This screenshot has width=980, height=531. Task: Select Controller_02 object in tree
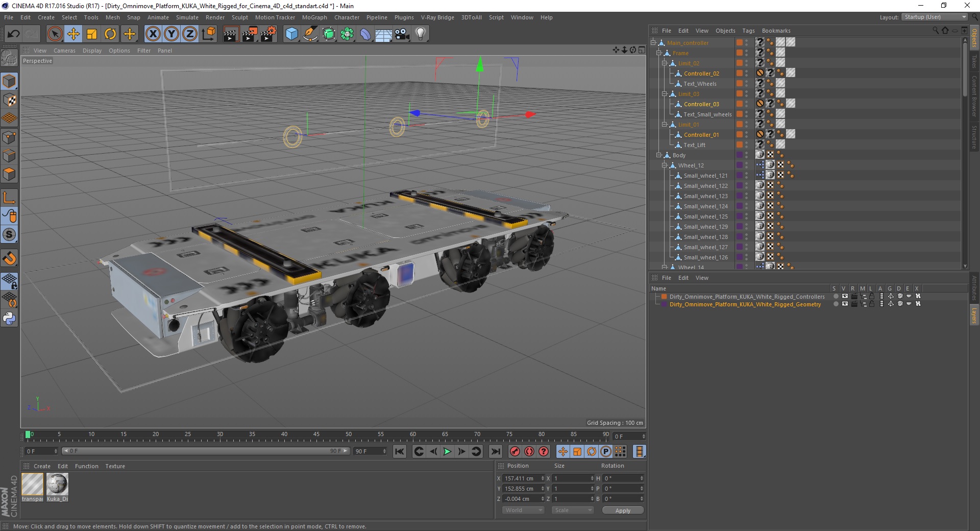(701, 74)
